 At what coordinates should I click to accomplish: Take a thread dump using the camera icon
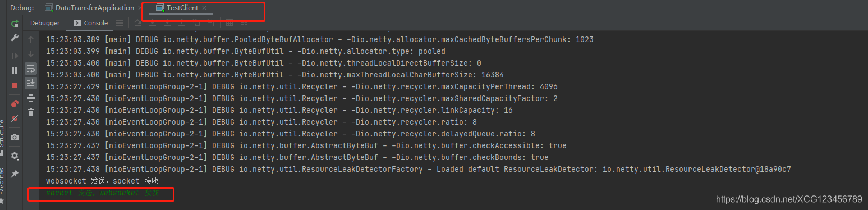pos(15,137)
